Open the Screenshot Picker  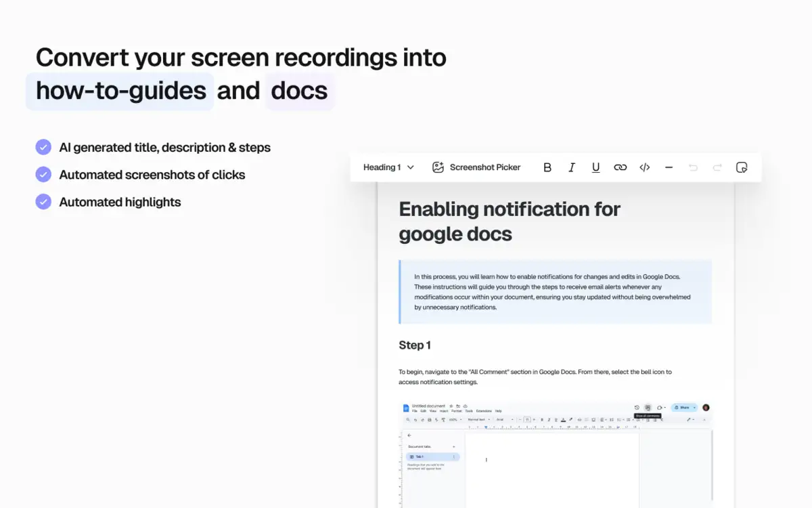point(476,167)
